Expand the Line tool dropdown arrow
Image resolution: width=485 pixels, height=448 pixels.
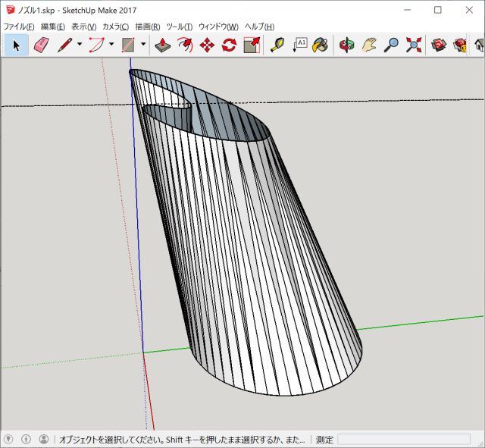(80, 45)
